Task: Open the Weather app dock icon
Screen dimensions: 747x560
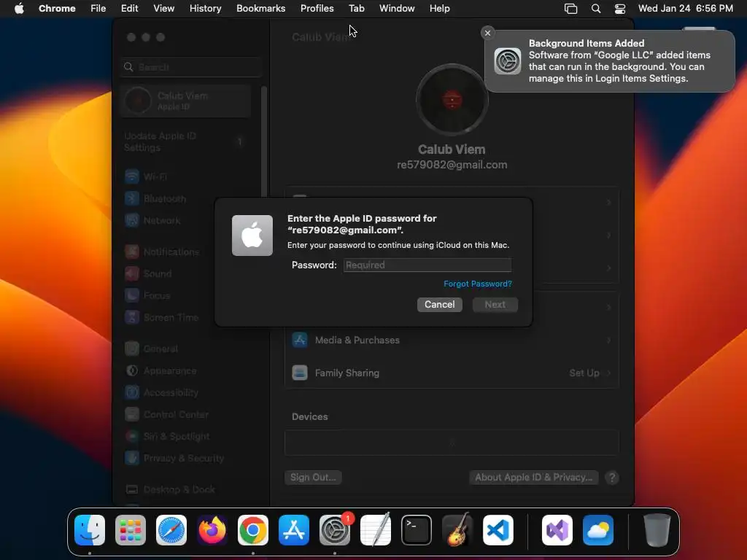Action: point(598,530)
